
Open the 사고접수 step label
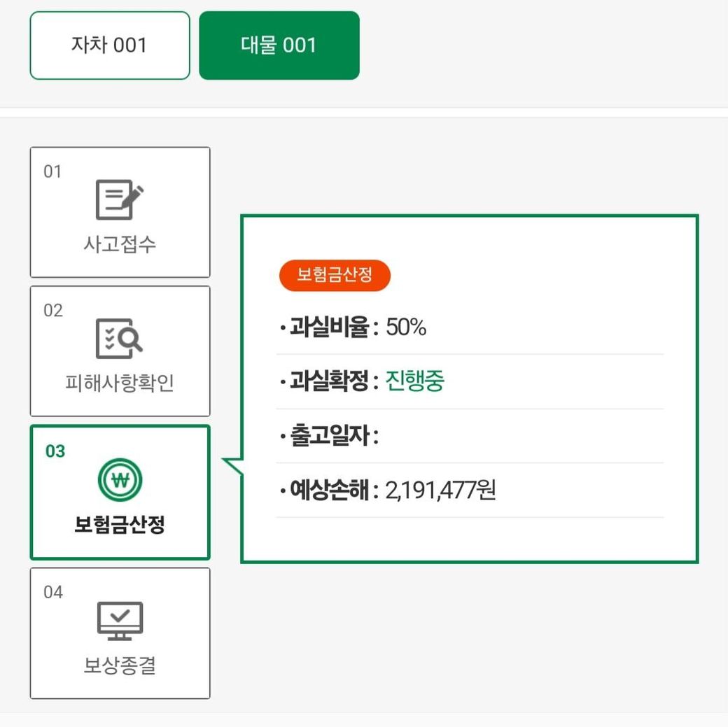[x=120, y=245]
